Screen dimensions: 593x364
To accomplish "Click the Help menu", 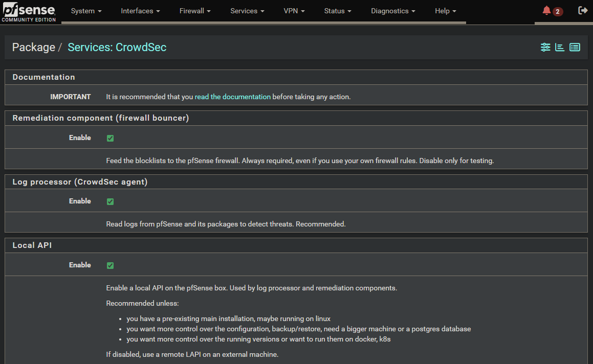I will (445, 11).
